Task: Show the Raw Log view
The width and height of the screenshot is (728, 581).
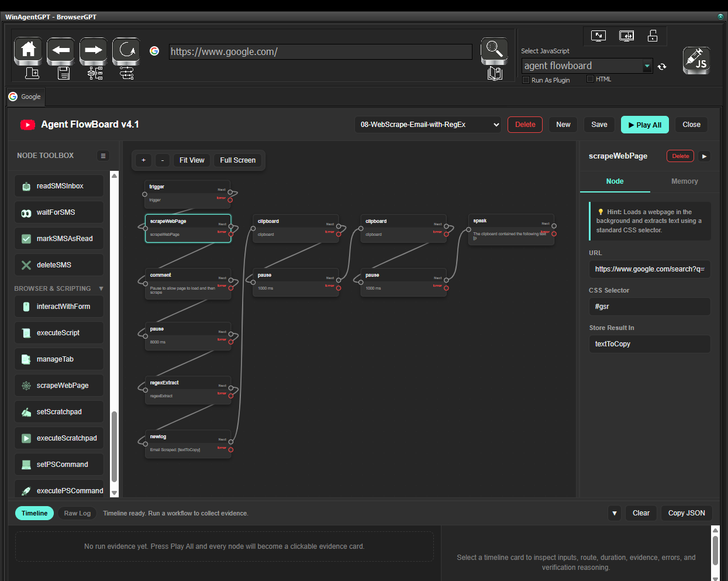Action: coord(77,513)
